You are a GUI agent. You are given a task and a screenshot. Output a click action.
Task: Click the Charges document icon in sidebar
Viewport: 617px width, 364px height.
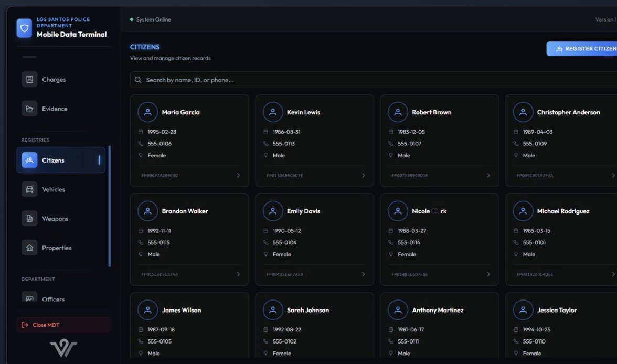pyautogui.click(x=29, y=80)
